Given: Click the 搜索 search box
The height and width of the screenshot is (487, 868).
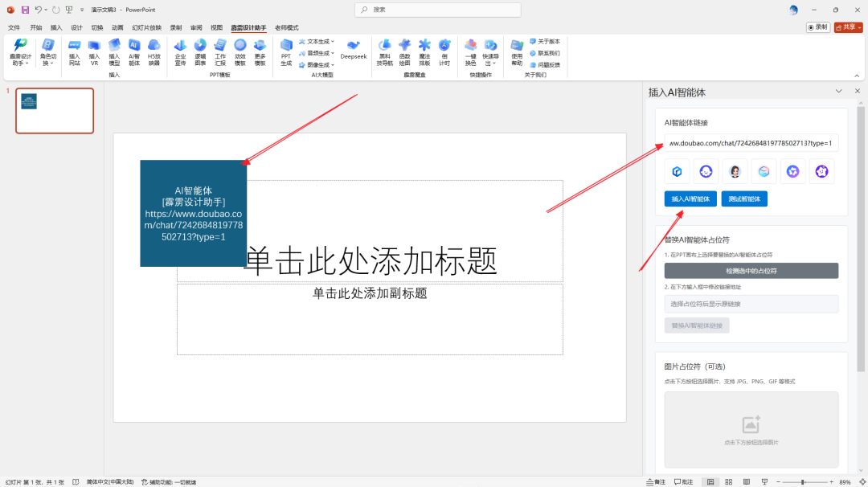Looking at the screenshot, I should pyautogui.click(x=437, y=10).
